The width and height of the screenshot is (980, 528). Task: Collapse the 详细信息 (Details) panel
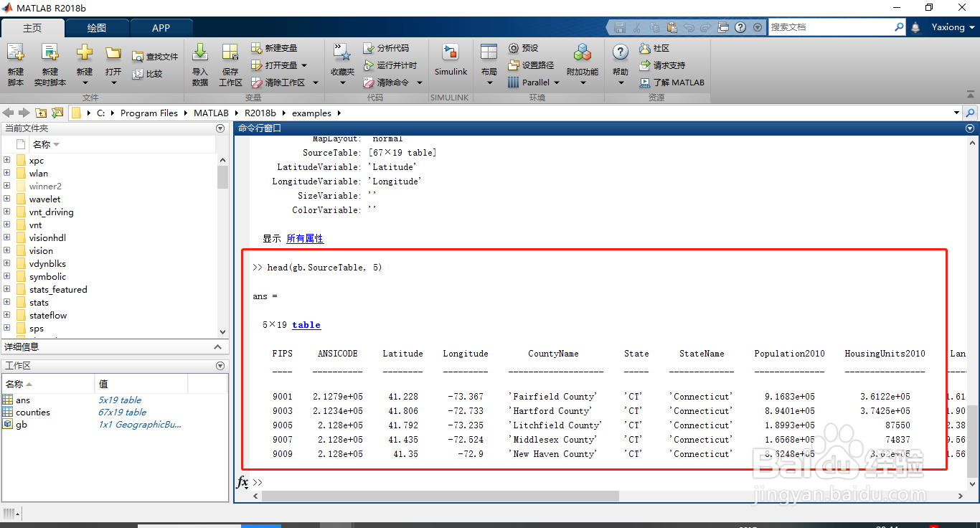(x=219, y=346)
